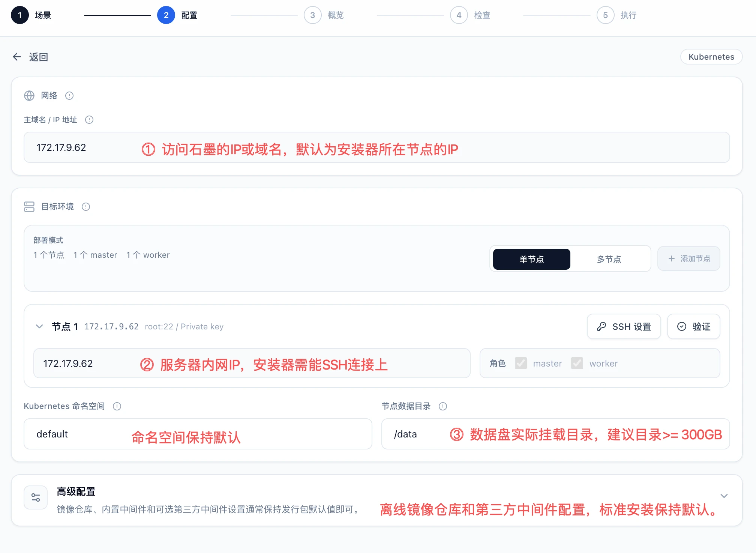Click the sliders icon for 高级配置

click(36, 497)
